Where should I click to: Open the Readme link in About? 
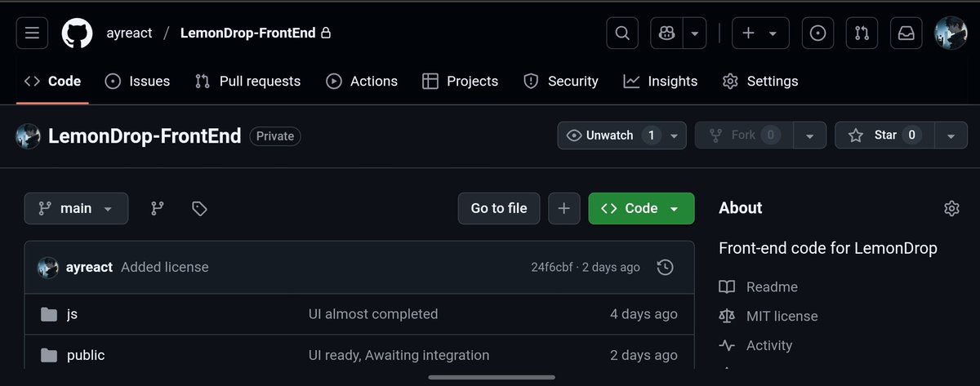click(759, 286)
